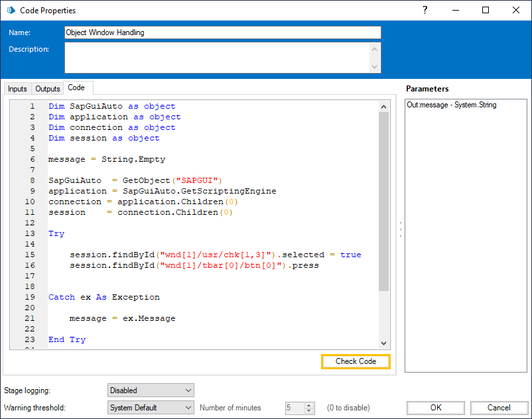This screenshot has height=419, width=532.
Task: Increase the number of minutes with the up arrow
Action: 308,405
